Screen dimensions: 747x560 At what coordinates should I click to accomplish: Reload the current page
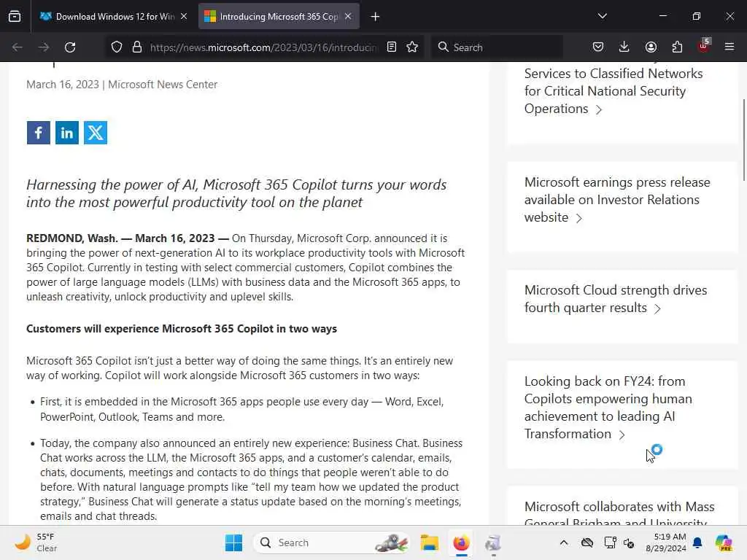(70, 47)
